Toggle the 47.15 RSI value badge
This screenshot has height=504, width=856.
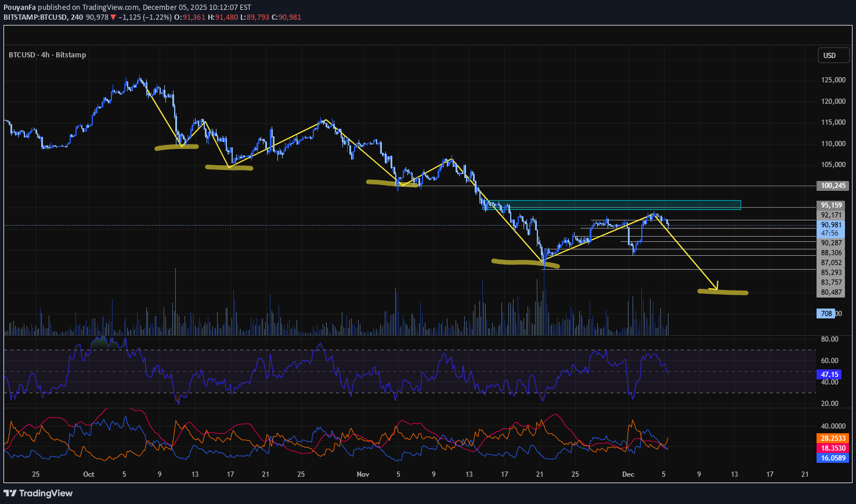click(828, 375)
